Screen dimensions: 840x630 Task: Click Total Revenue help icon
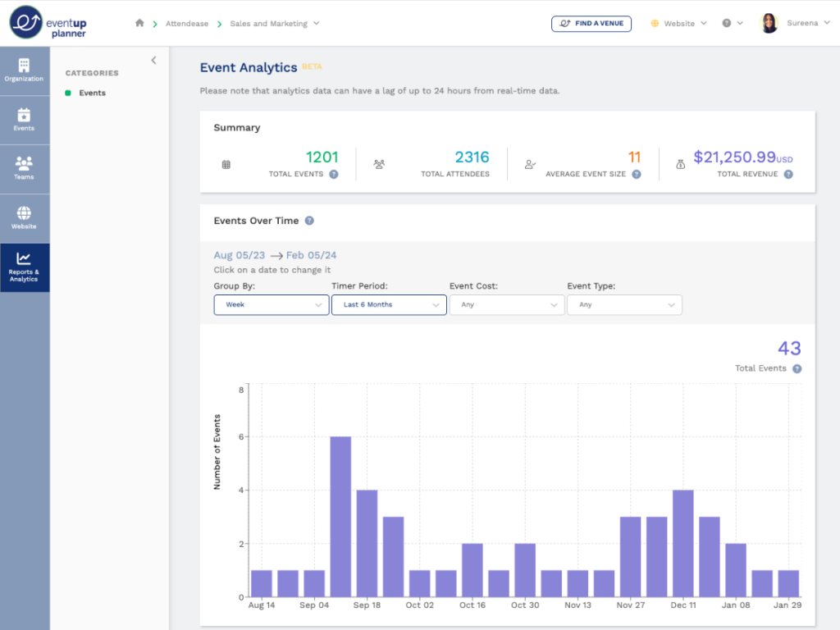[788, 174]
